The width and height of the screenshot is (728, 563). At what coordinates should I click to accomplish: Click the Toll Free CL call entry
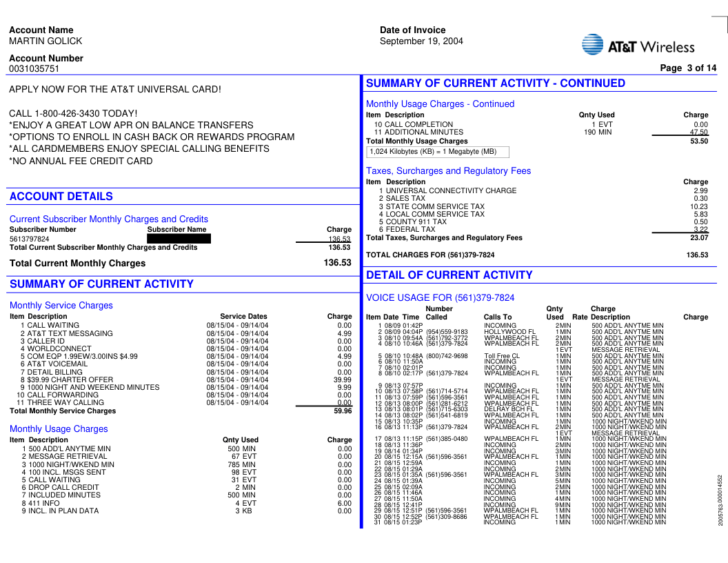[x=502, y=356]
